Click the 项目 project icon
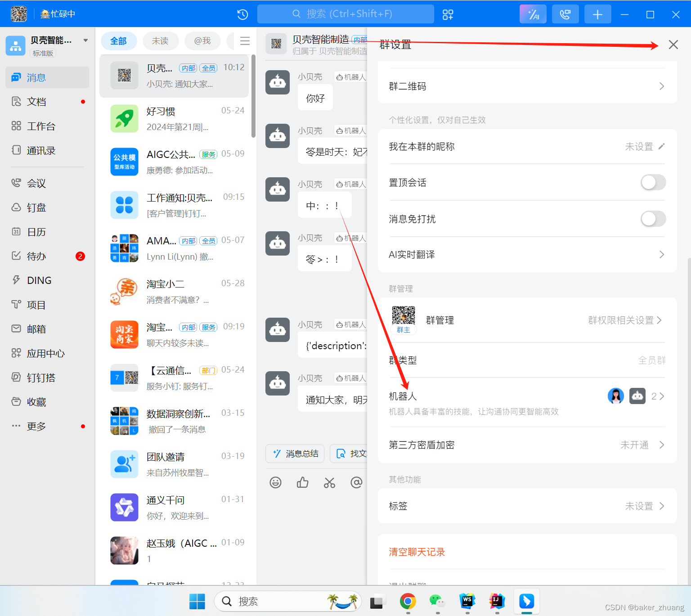Viewport: 691px width, 616px height. [x=16, y=305]
